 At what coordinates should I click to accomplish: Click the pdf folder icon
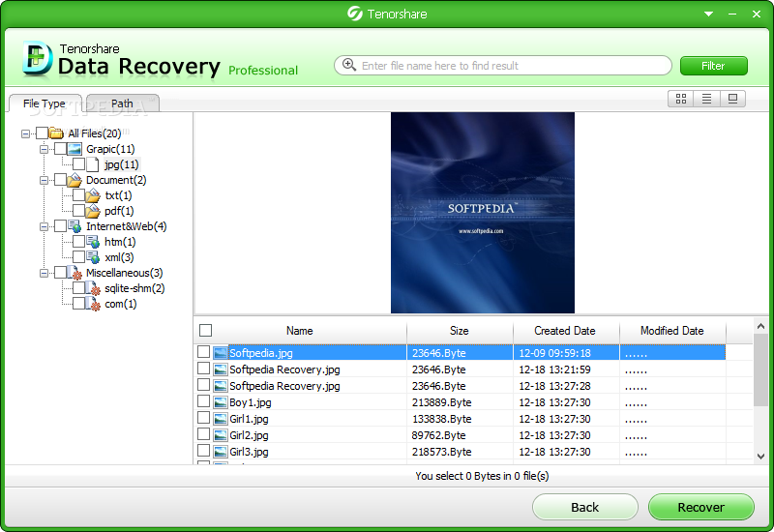click(93, 211)
